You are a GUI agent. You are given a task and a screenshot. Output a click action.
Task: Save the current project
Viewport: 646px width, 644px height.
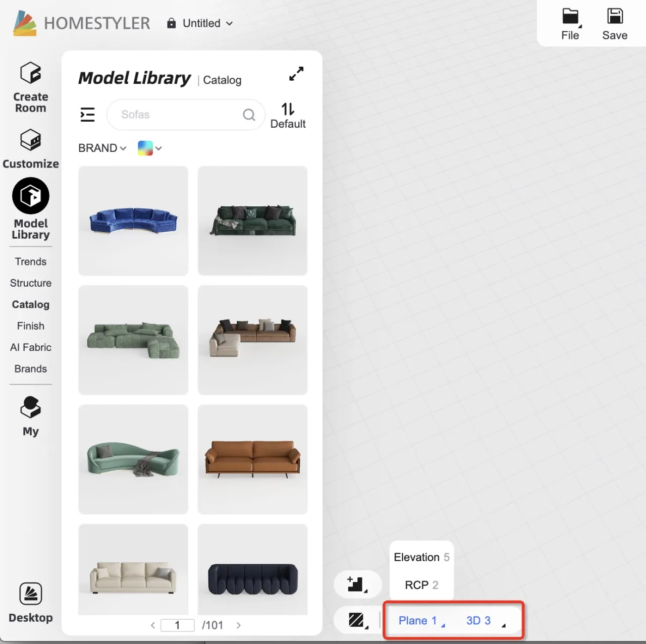[614, 24]
